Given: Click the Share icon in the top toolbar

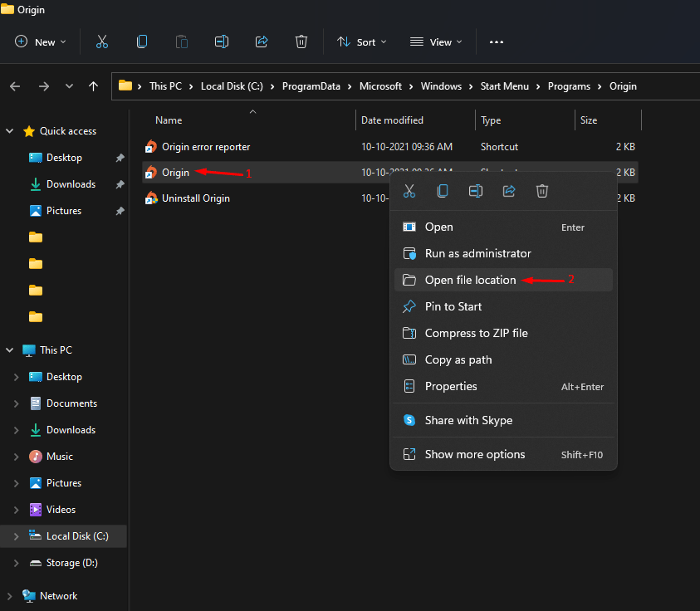Looking at the screenshot, I should point(262,42).
